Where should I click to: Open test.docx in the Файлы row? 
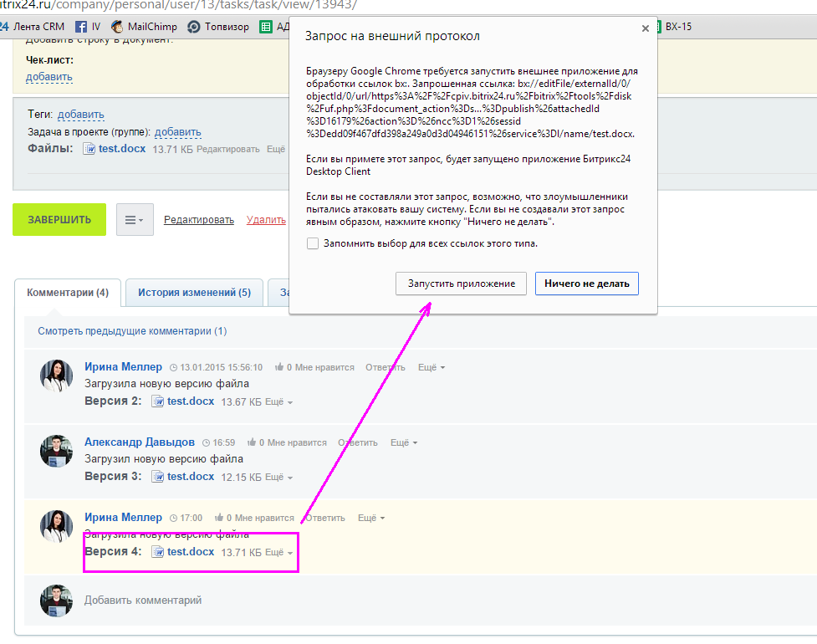click(x=122, y=149)
